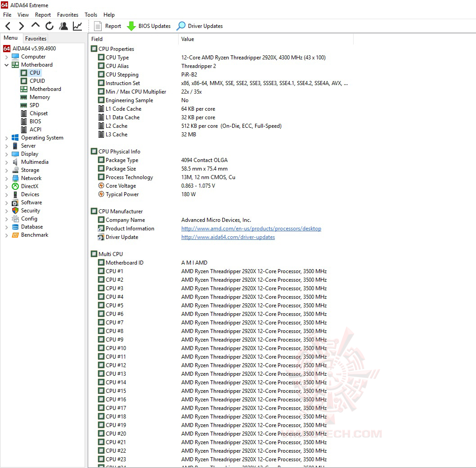Expand the Display node
This screenshot has height=468, width=476.
click(x=6, y=154)
